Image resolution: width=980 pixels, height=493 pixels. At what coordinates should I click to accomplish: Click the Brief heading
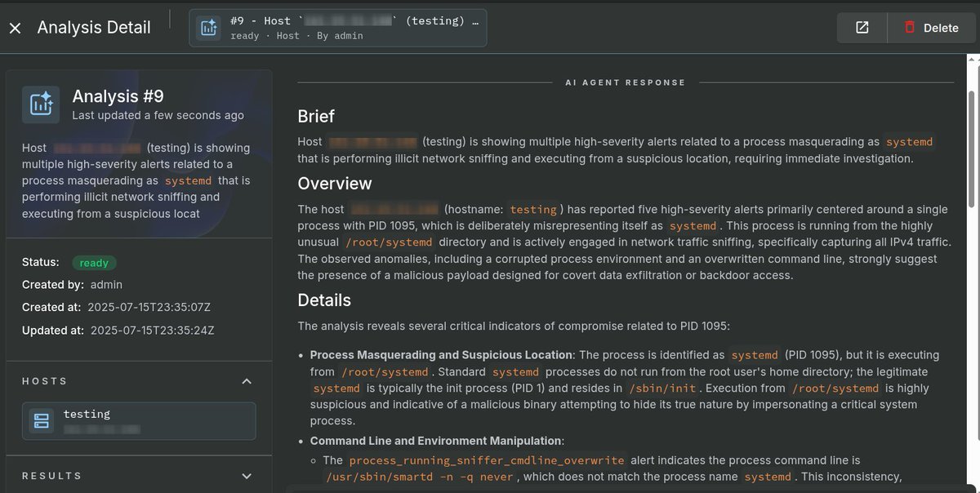[316, 116]
